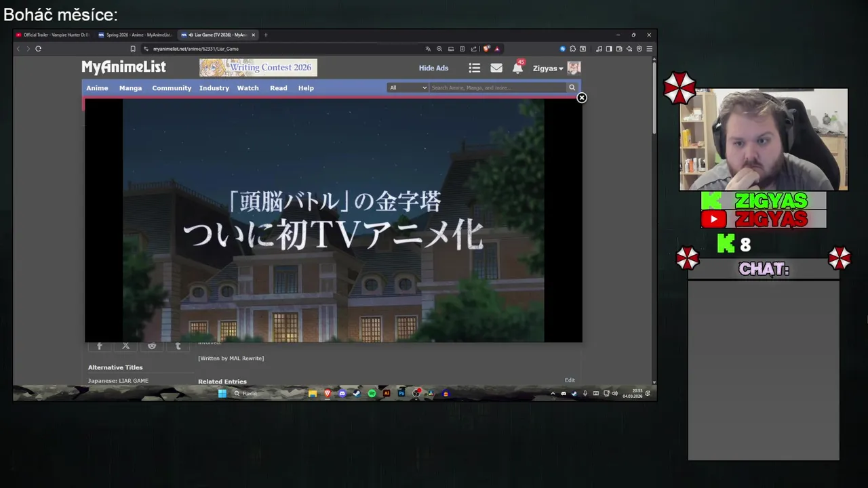Share on Facebook icon below video
The height and width of the screenshot is (488, 868).
[x=100, y=346]
